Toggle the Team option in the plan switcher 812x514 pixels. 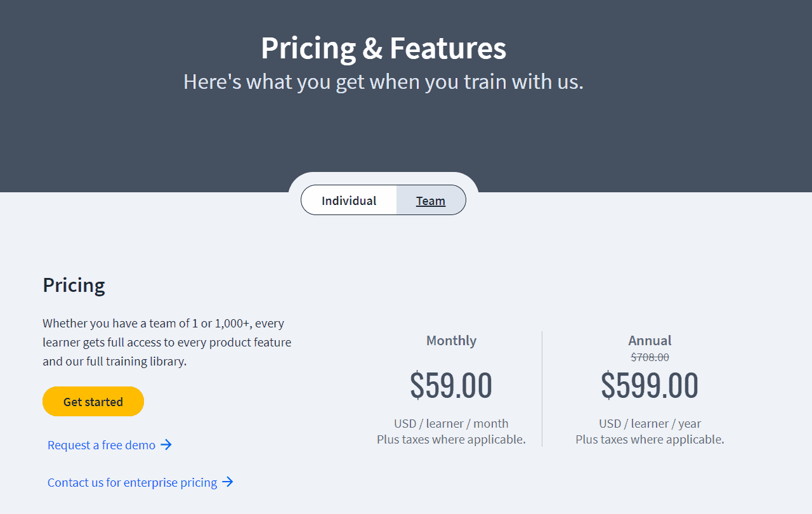click(431, 201)
